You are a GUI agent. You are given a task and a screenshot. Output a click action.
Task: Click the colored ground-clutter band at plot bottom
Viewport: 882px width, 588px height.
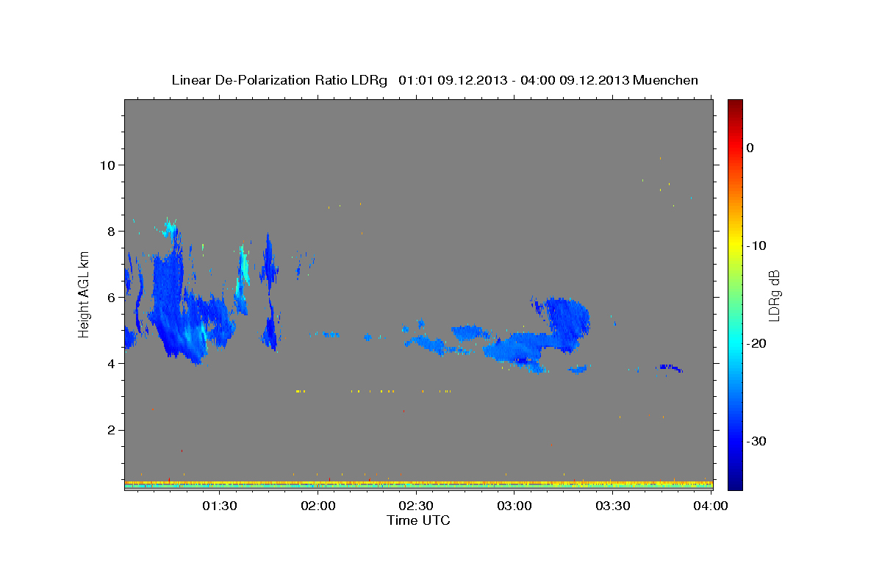[418, 485]
